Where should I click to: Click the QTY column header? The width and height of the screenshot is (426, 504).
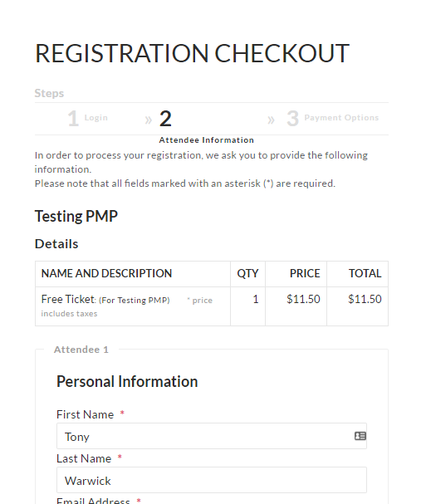coord(247,273)
